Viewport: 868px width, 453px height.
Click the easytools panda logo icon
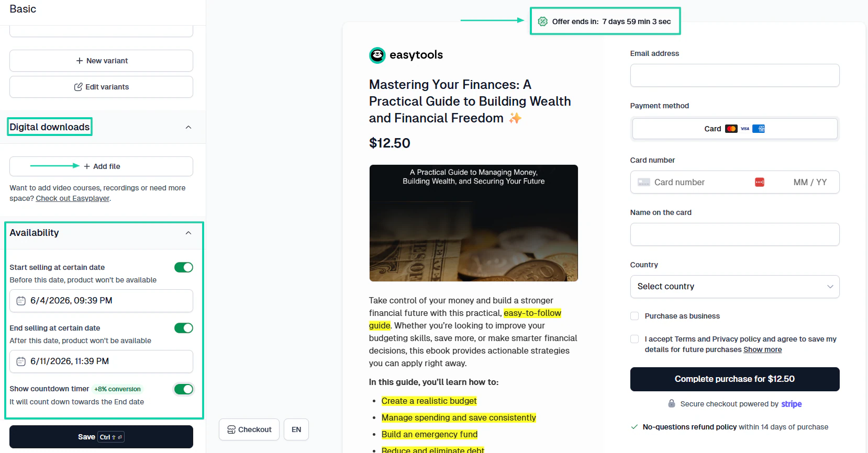[377, 55]
